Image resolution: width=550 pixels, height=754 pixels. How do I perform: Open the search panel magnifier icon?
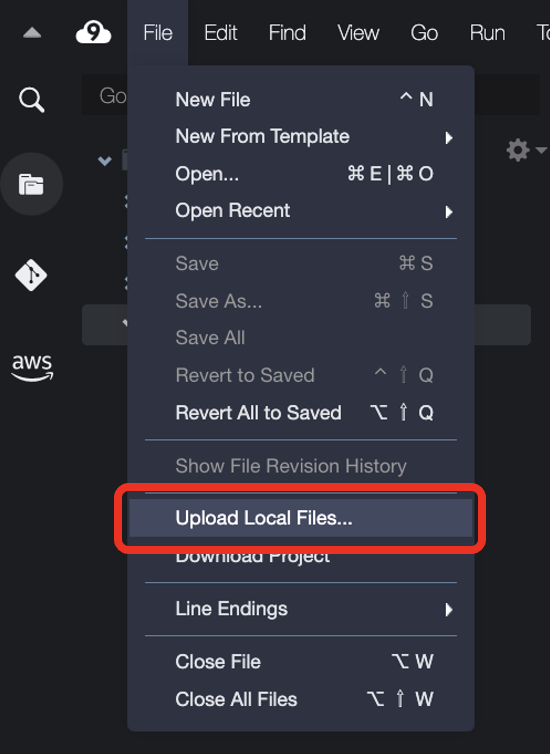[32, 100]
